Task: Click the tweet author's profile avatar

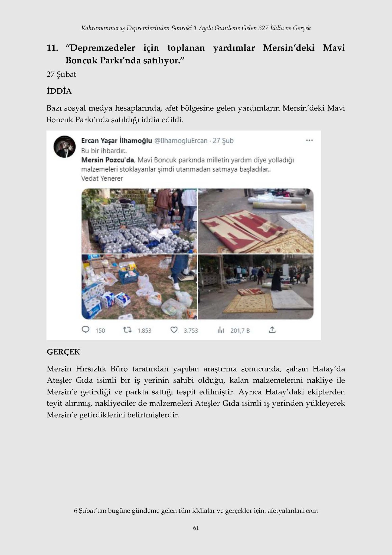Action: [64, 147]
